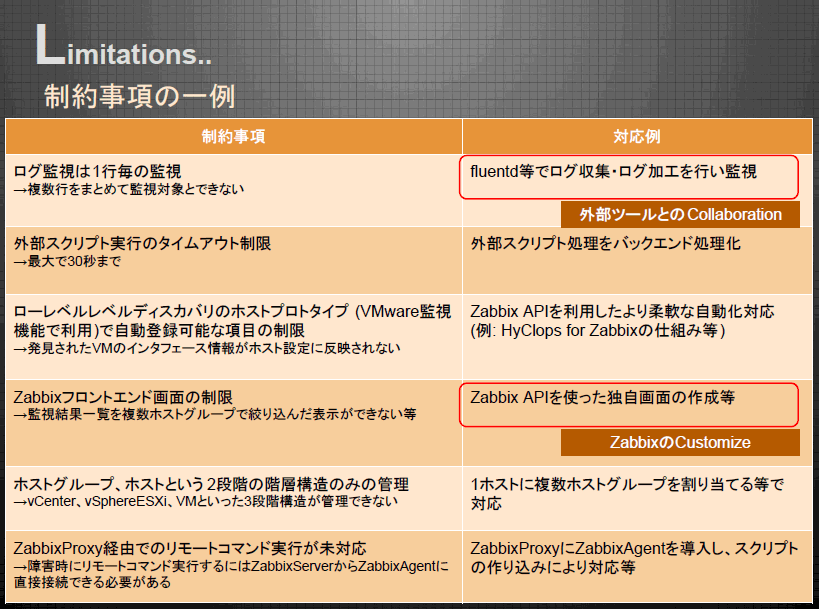Select the ログ監視は1行毎の監視 cell
Screen dimensions: 819x609
coord(233,190)
